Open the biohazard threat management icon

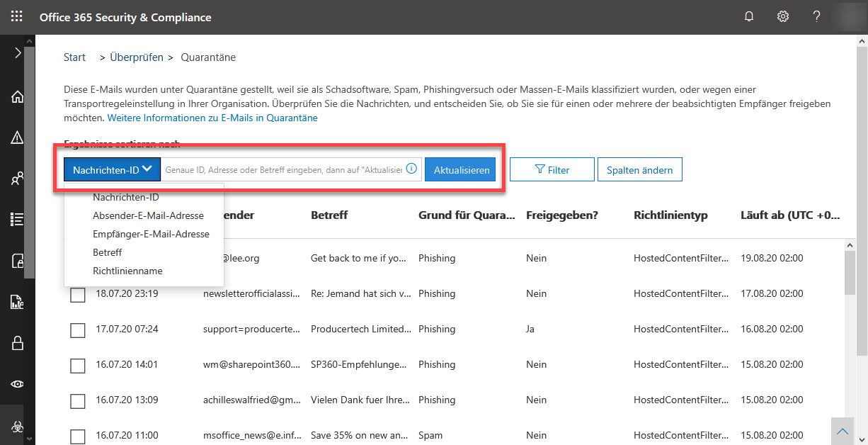pyautogui.click(x=17, y=426)
